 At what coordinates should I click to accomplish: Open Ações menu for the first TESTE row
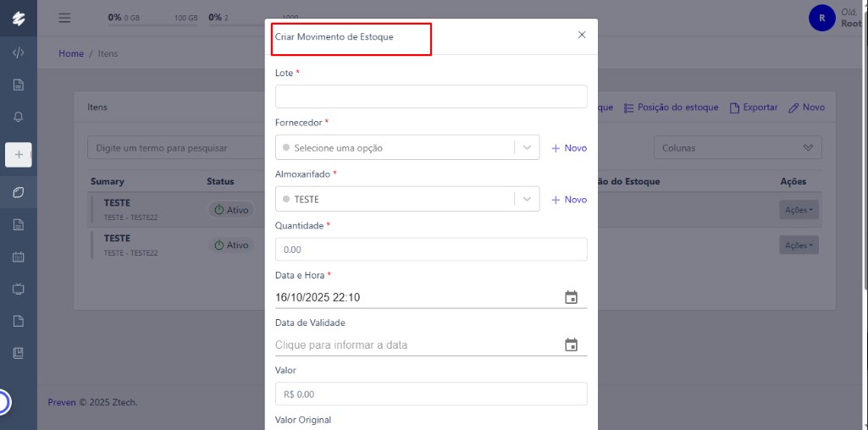[799, 210]
